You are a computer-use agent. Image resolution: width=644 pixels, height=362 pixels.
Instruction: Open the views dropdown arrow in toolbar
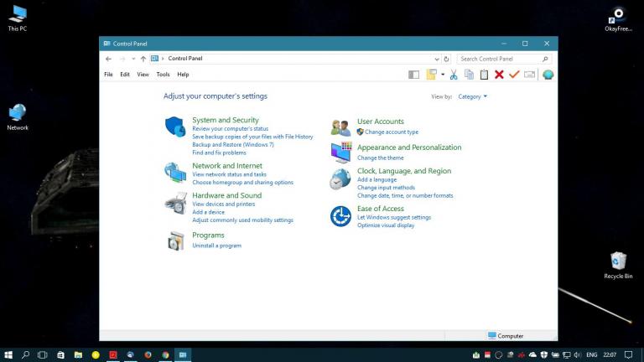(443, 75)
